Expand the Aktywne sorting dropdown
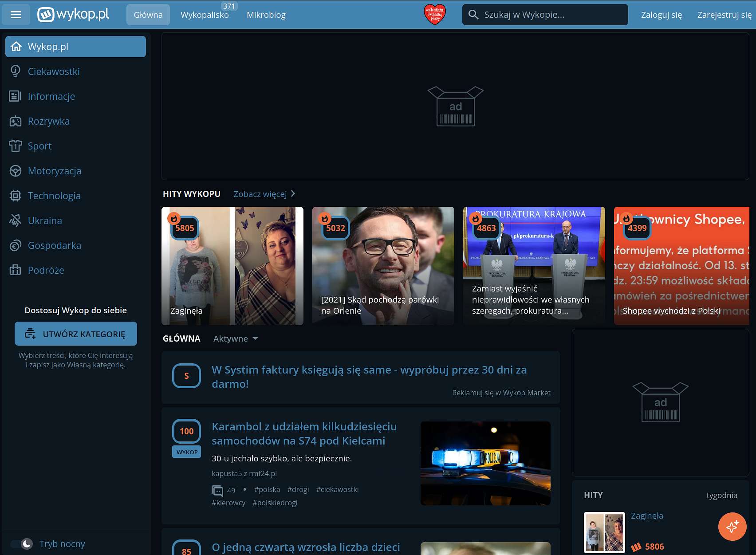Image resolution: width=756 pixels, height=555 pixels. click(236, 339)
